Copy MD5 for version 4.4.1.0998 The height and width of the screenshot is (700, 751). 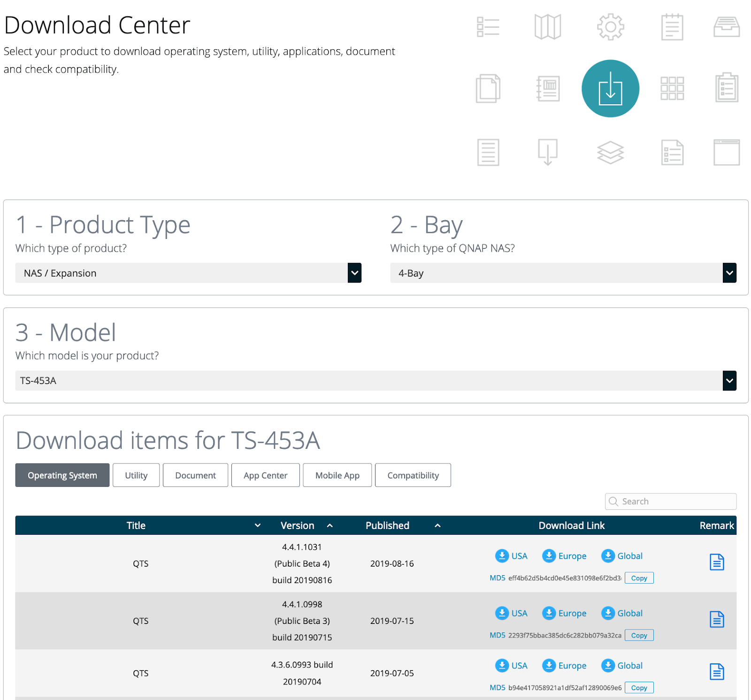coord(639,635)
